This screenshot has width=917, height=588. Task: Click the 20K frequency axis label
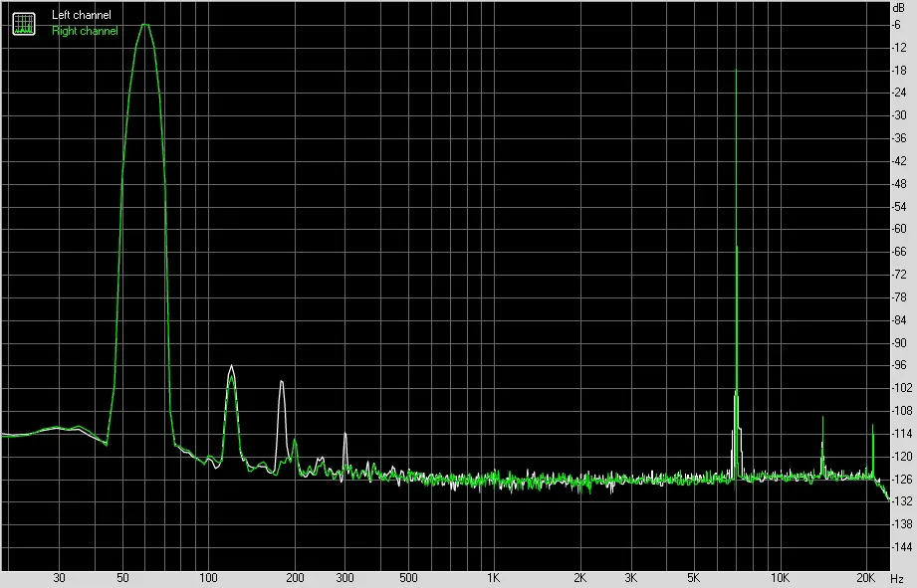[x=865, y=578]
